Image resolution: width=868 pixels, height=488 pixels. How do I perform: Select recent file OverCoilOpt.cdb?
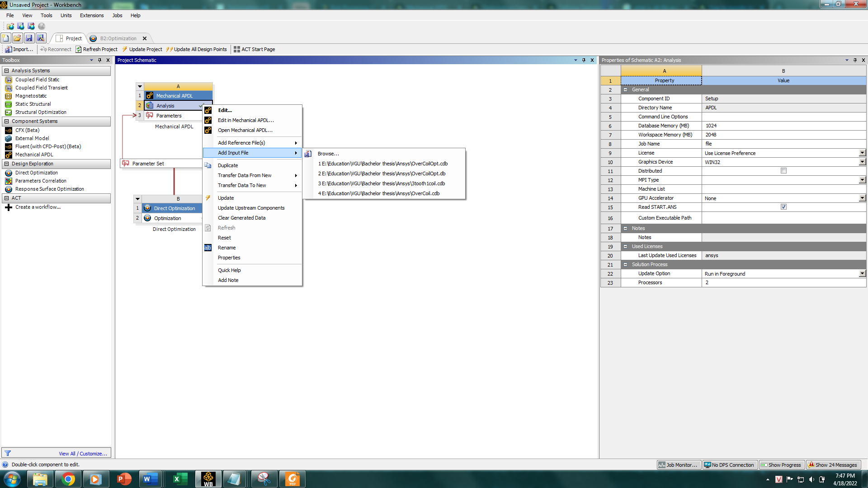384,164
